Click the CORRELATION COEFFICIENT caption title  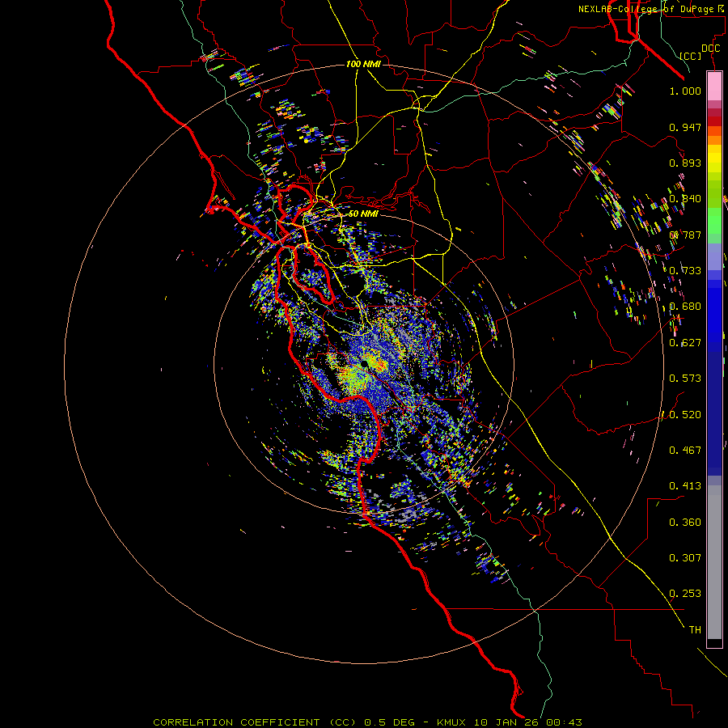[236, 722]
